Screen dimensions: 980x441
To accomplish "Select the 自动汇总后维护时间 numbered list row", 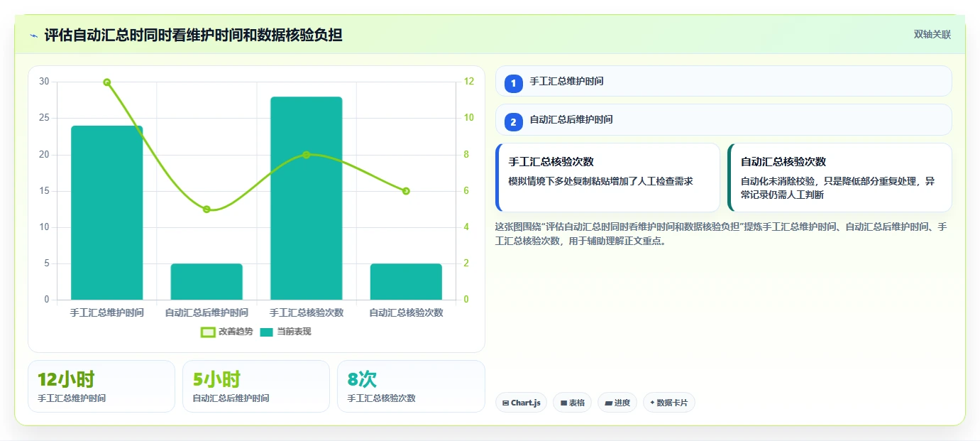I will click(723, 120).
